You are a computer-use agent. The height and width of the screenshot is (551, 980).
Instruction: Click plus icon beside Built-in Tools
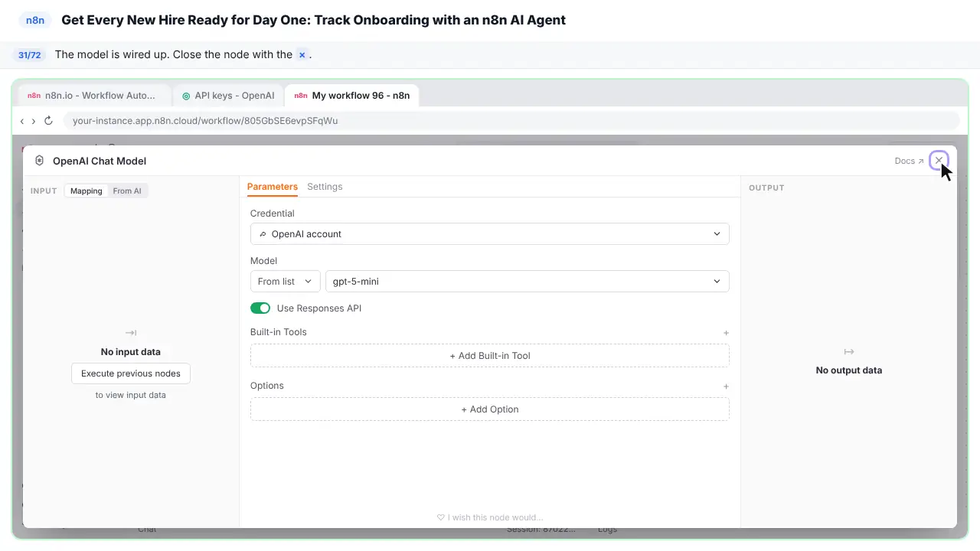pyautogui.click(x=726, y=333)
